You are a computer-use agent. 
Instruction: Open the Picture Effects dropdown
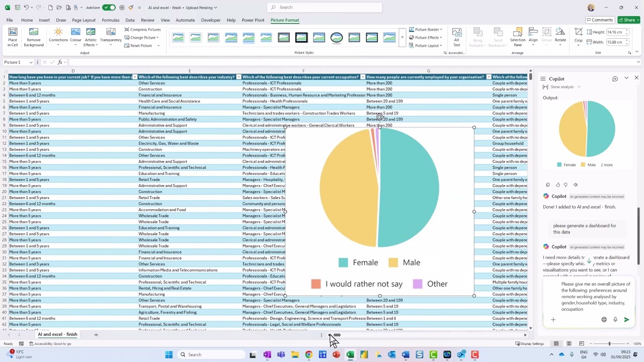pos(426,38)
